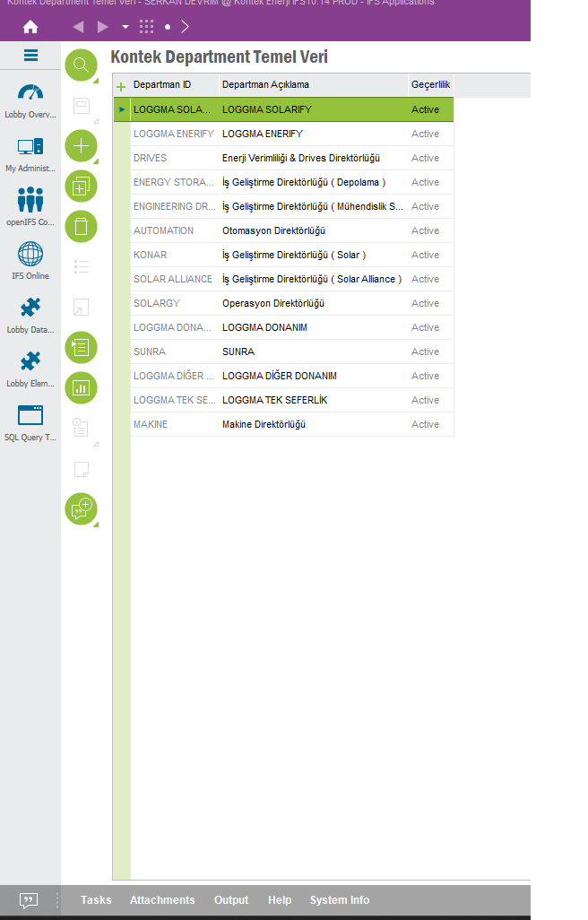Expand the add comment button options triangle
The height and width of the screenshot is (920, 588).
pyautogui.click(x=96, y=525)
